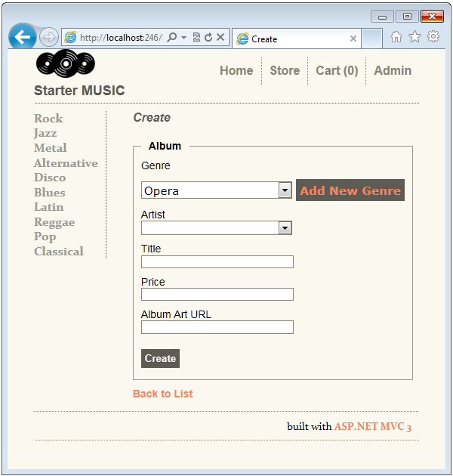Browse the Metal genre
The width and height of the screenshot is (453, 476).
tap(51, 148)
